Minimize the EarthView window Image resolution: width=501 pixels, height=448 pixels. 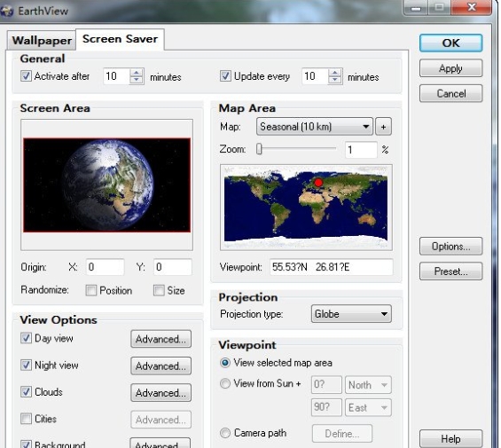[x=416, y=7]
